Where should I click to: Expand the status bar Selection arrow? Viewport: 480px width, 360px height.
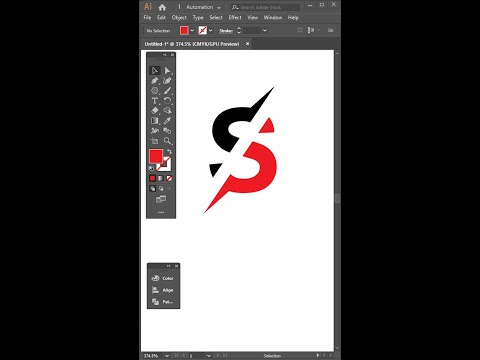pos(317,355)
